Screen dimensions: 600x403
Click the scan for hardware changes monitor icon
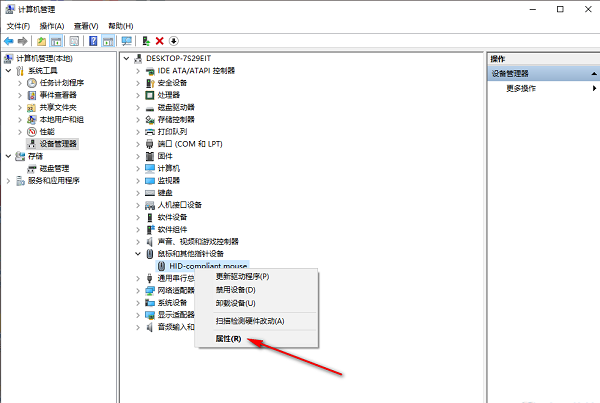click(x=126, y=41)
